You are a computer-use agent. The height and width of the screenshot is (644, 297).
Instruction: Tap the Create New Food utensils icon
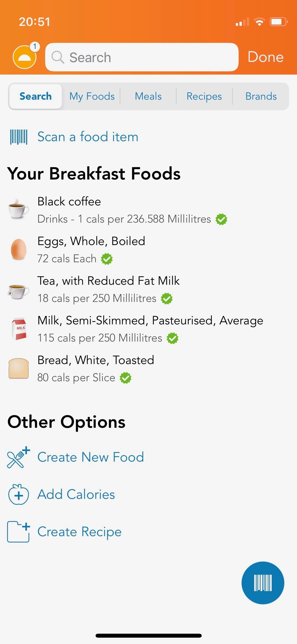(18, 457)
